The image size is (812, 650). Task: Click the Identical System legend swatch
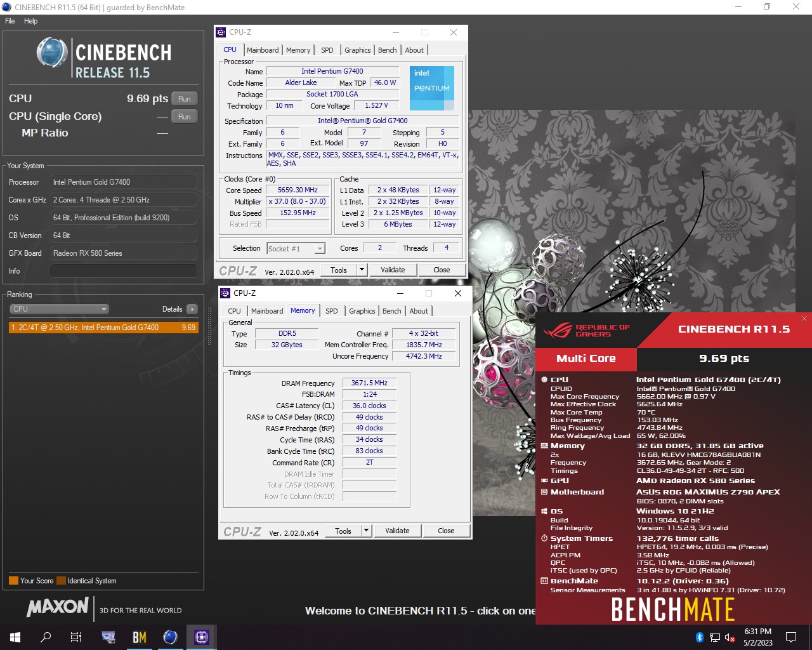(61, 581)
